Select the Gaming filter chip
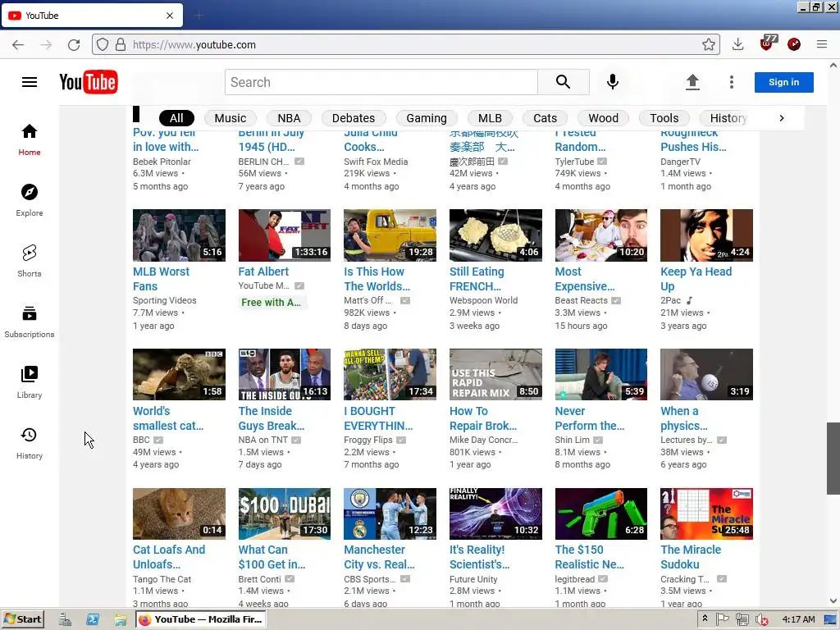This screenshot has width=840, height=630. point(427,118)
